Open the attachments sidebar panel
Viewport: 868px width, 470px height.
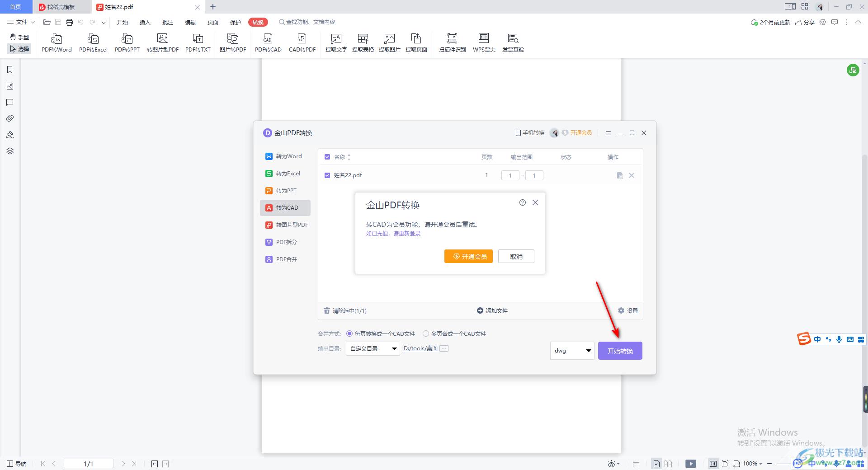(x=10, y=118)
